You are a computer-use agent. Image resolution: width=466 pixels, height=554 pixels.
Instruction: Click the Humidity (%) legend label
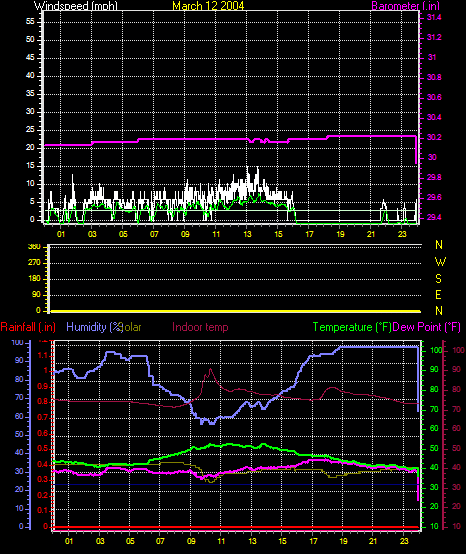[94, 327]
